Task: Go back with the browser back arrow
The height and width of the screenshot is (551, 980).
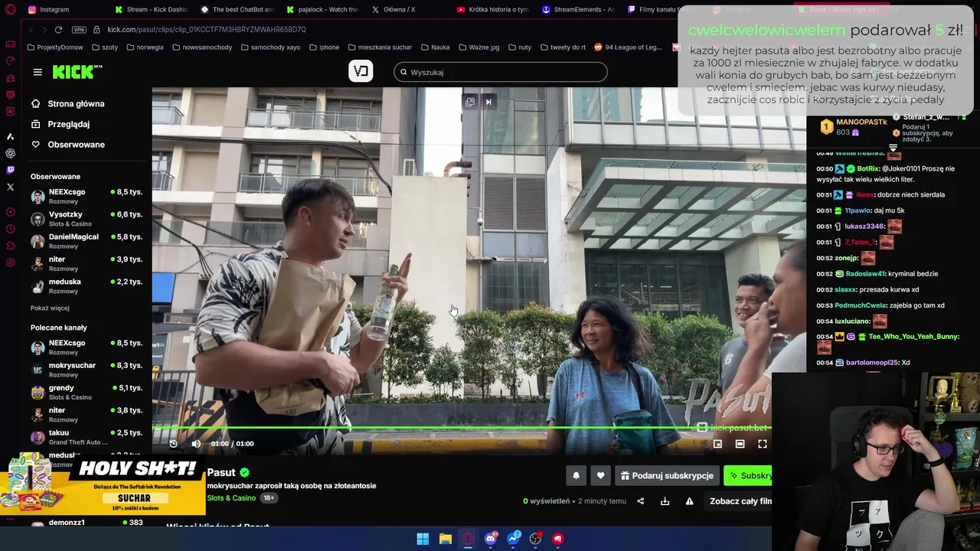Action: (31, 29)
